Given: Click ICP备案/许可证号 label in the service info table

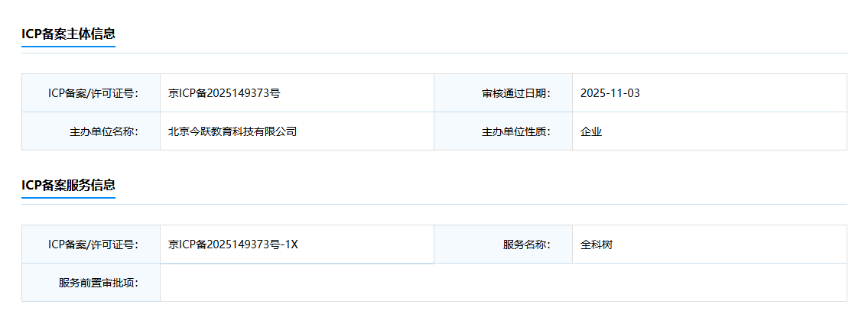Looking at the screenshot, I should (93, 244).
